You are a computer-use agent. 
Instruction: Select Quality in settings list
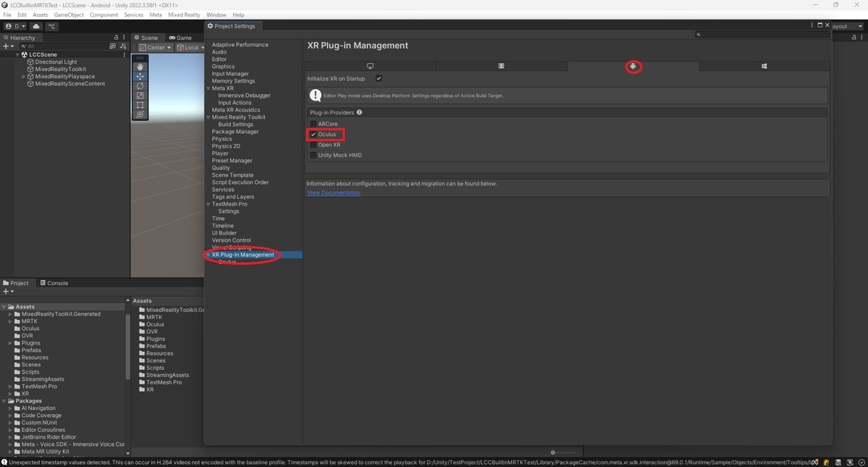[x=221, y=168]
